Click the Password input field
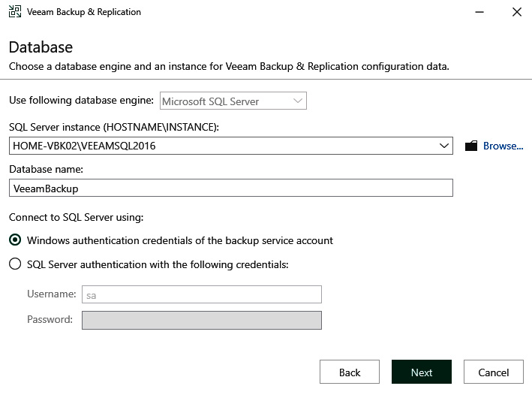This screenshot has width=532, height=395. pos(202,320)
